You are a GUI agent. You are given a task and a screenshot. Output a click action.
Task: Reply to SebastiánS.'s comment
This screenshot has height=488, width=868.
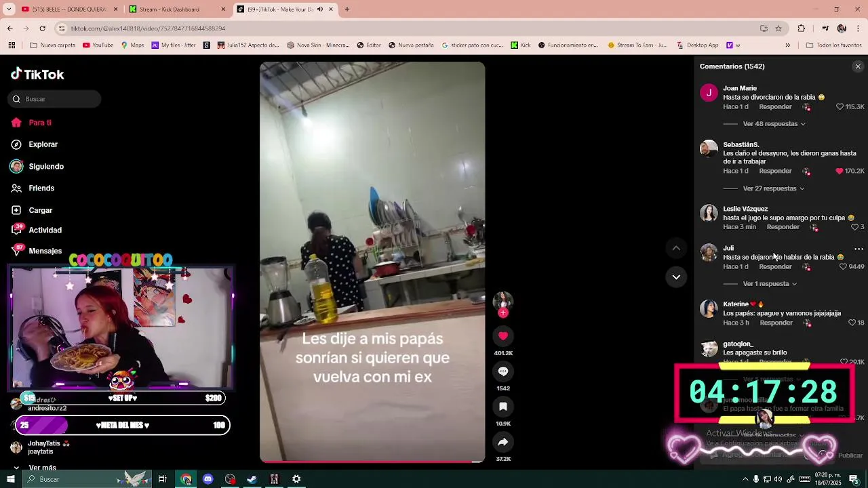(775, 171)
